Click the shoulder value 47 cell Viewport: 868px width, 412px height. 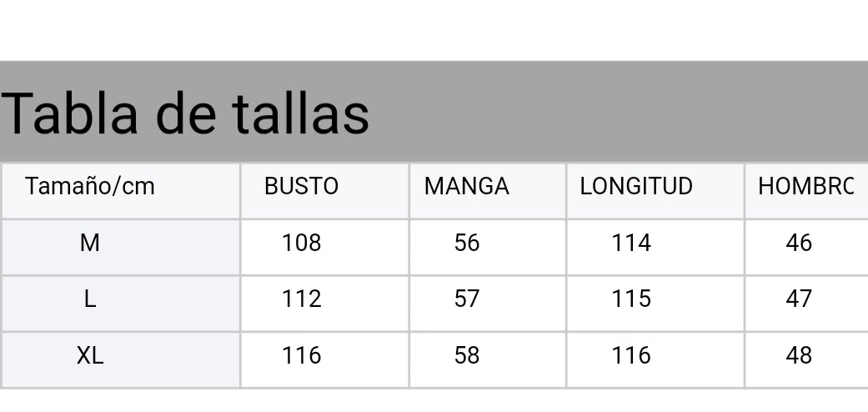pyautogui.click(x=799, y=299)
